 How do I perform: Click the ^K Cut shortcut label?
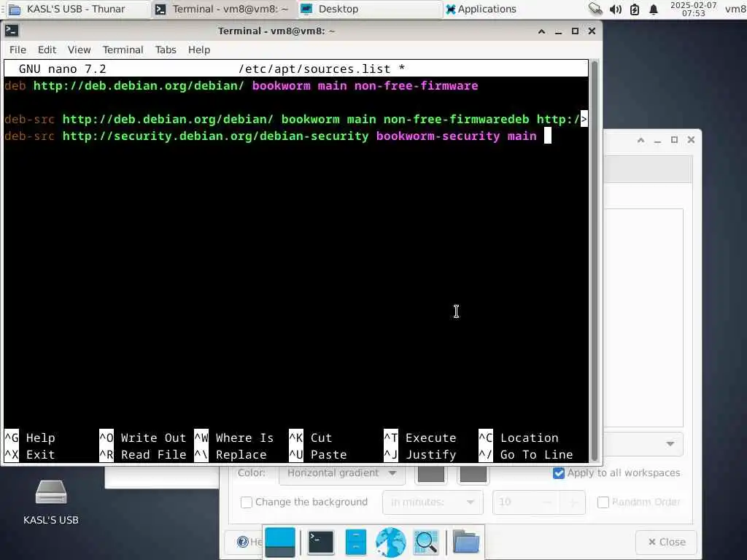(311, 437)
